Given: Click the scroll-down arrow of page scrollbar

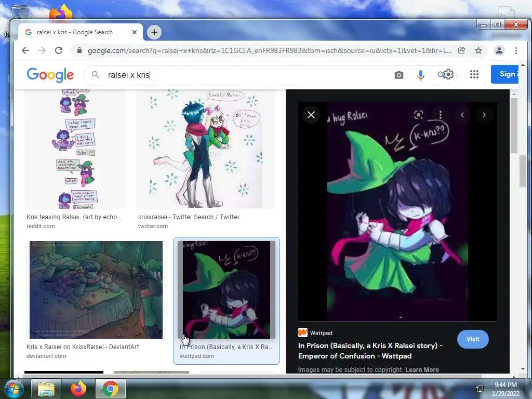Looking at the screenshot, I should pos(523,369).
